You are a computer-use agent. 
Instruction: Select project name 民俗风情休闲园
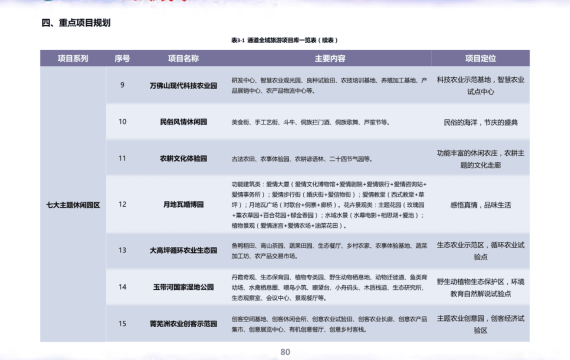pyautogui.click(x=183, y=122)
